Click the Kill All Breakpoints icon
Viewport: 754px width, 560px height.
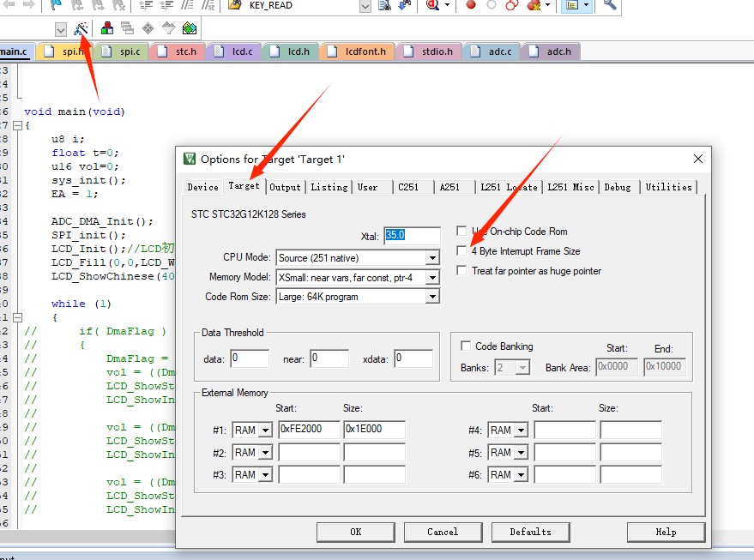(534, 5)
